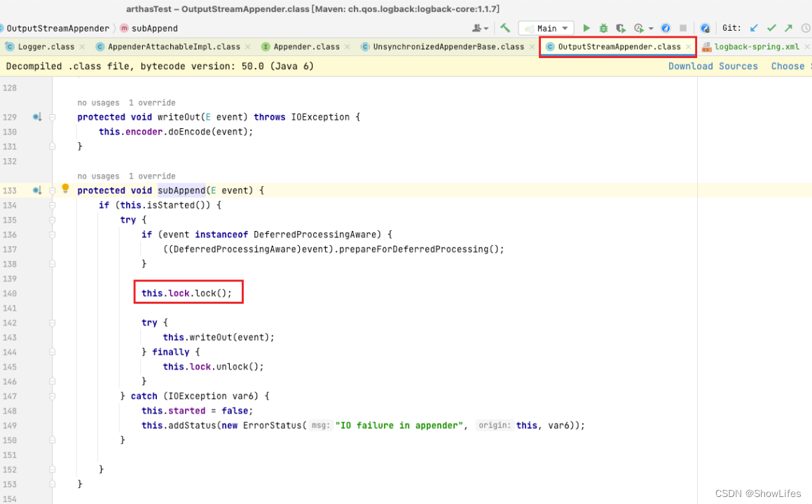Run Main with the profiler
812x504 pixels.
point(638,27)
